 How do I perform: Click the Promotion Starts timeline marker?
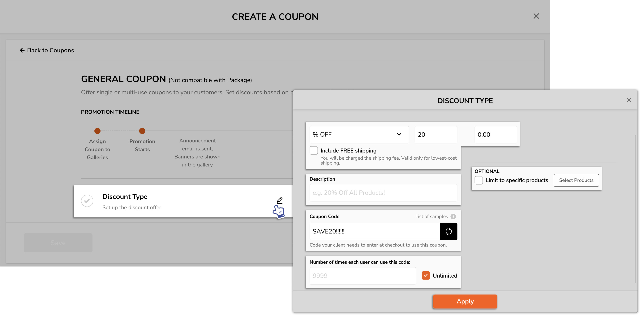point(142,131)
